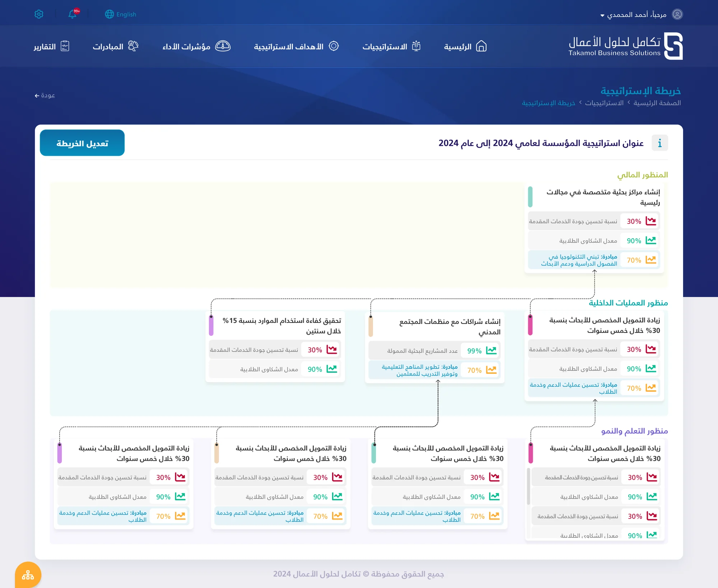Click 30% trend icon in المنظور المالي card
The image size is (718, 588).
click(x=651, y=221)
